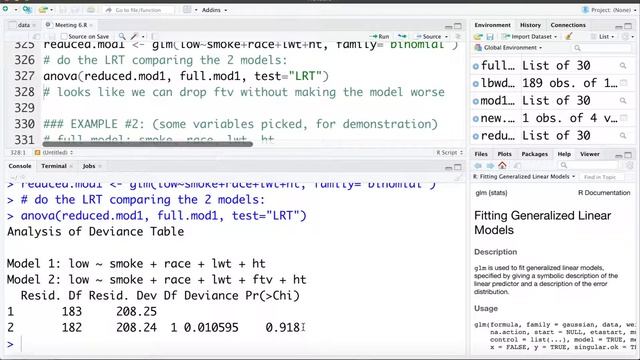Viewport: 640px width, 360px height.
Task: Open the R Script file type dropdown
Action: pyautogui.click(x=449, y=152)
